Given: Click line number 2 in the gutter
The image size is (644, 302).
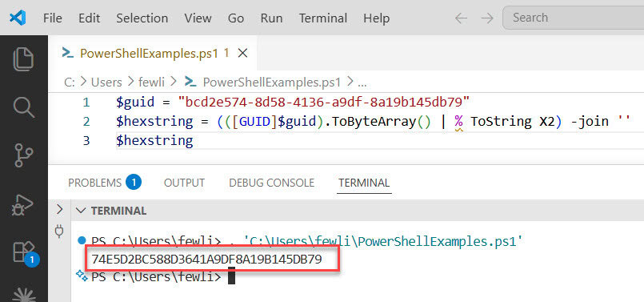Looking at the screenshot, I should pos(86,122).
